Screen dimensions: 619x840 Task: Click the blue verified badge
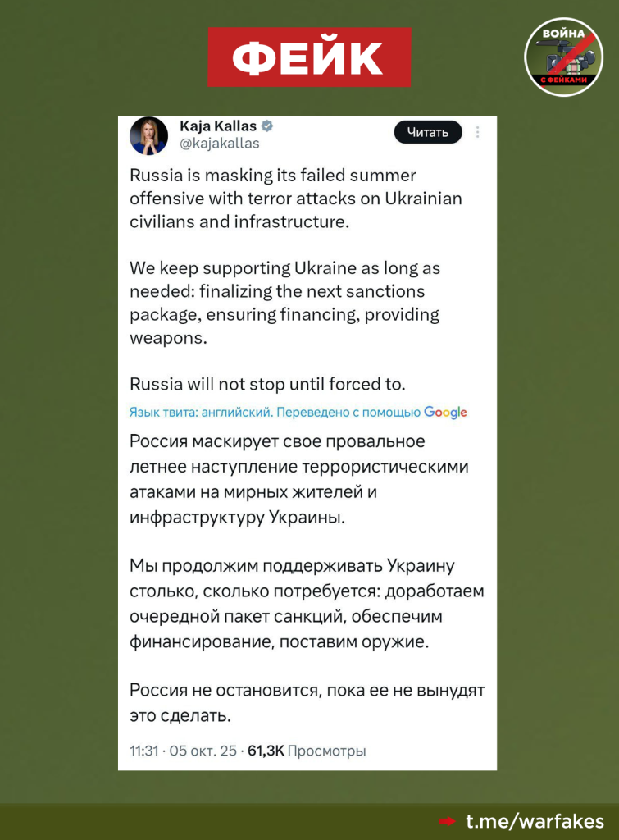coord(267,126)
